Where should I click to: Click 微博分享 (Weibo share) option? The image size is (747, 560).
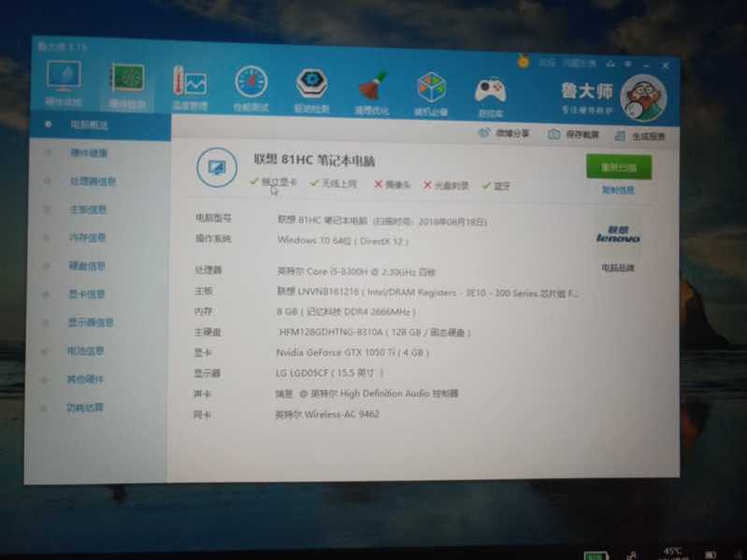click(x=503, y=135)
